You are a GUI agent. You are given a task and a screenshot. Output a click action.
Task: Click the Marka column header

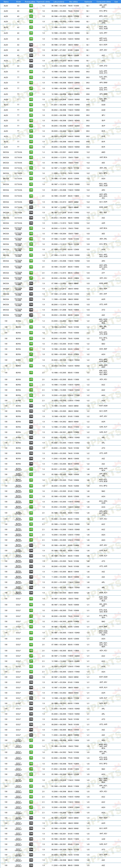click(x=6, y=2)
